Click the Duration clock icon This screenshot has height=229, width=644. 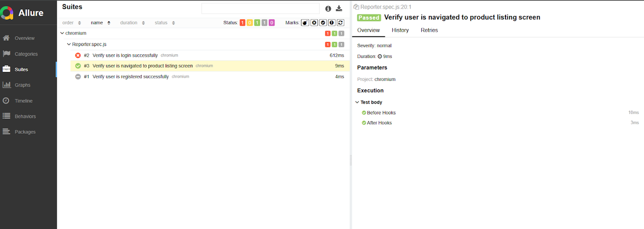click(380, 57)
